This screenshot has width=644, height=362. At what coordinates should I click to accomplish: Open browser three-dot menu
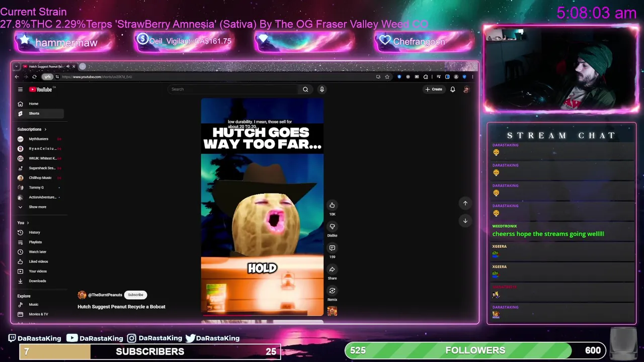pos(472,77)
